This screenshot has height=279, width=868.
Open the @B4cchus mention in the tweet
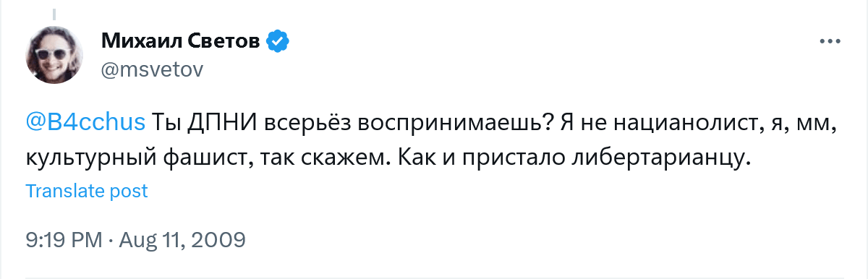tap(86, 122)
